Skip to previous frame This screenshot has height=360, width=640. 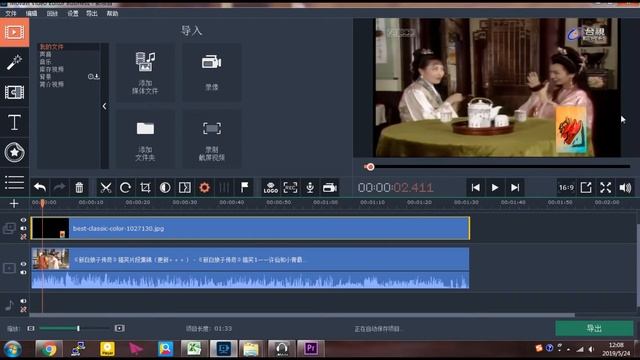[475, 187]
